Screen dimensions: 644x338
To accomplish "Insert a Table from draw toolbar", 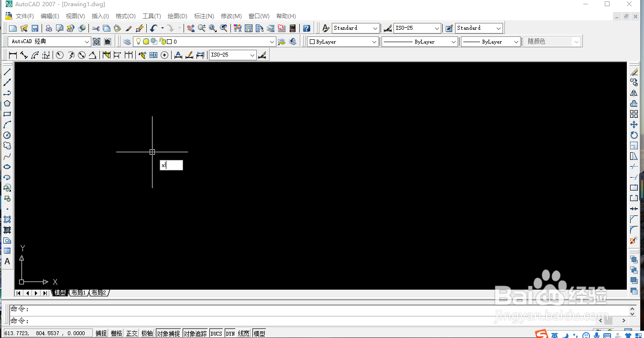I will 7,251.
